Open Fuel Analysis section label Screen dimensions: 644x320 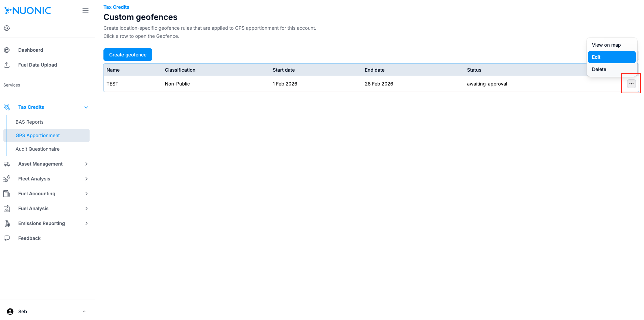(x=33, y=208)
